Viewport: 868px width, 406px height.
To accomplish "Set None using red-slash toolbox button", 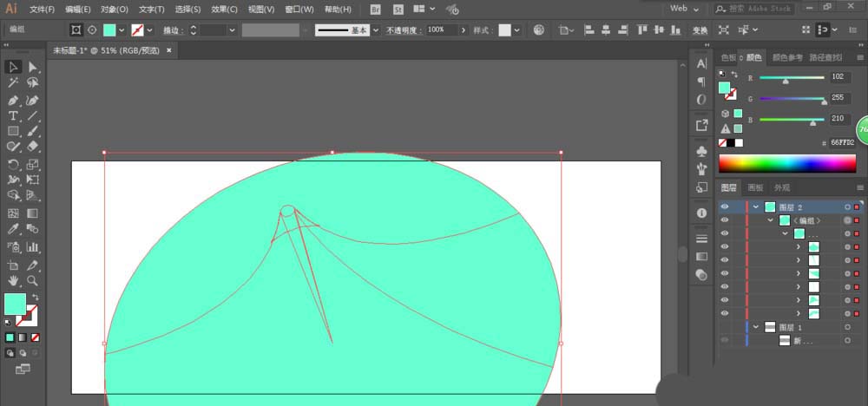I will click(x=35, y=337).
